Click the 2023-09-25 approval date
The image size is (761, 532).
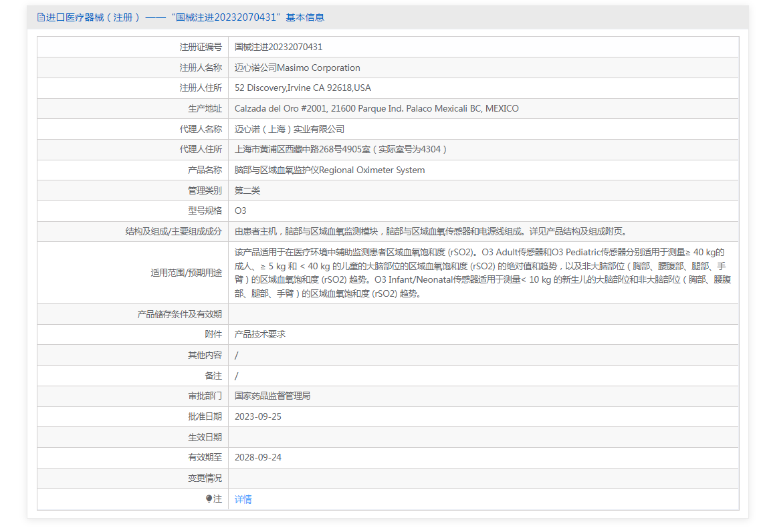coord(258,416)
